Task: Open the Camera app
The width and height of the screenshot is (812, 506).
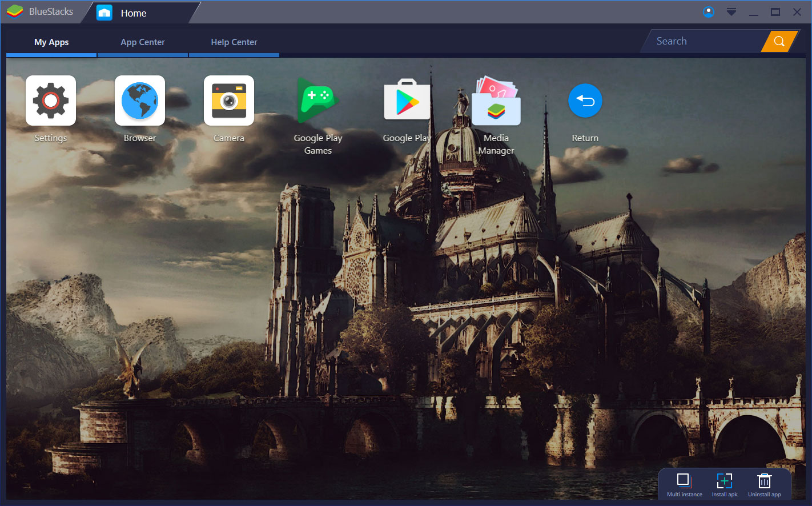Action: point(229,101)
